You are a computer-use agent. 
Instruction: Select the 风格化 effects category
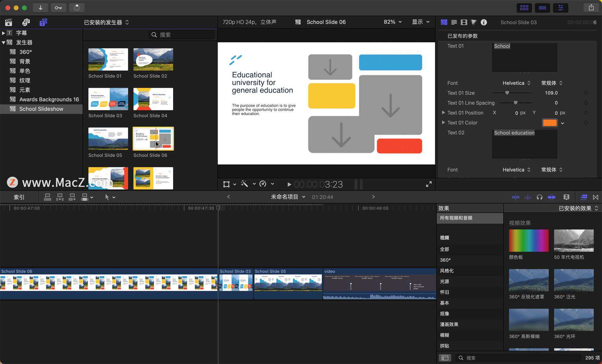click(x=446, y=271)
